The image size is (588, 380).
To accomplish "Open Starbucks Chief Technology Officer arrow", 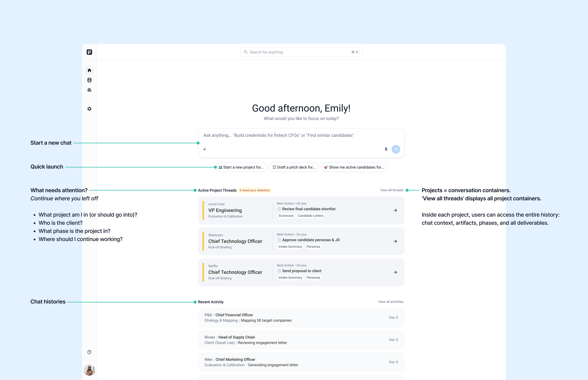I will [x=395, y=241].
